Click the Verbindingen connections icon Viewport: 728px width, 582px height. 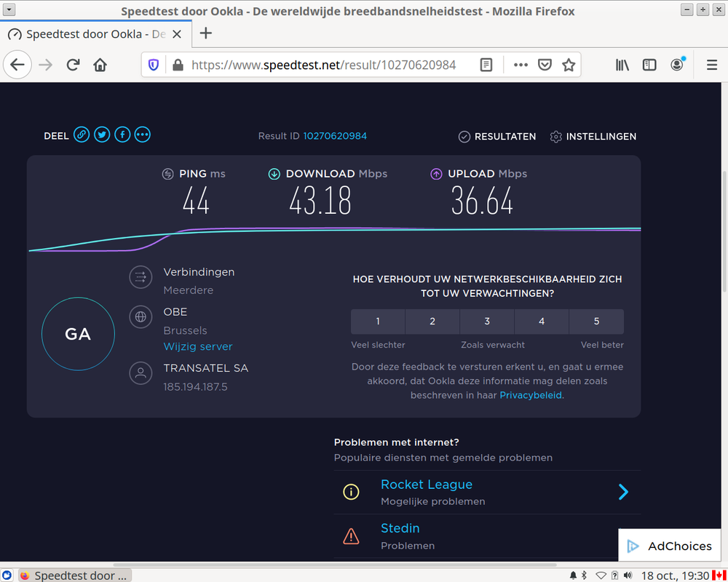tap(141, 277)
